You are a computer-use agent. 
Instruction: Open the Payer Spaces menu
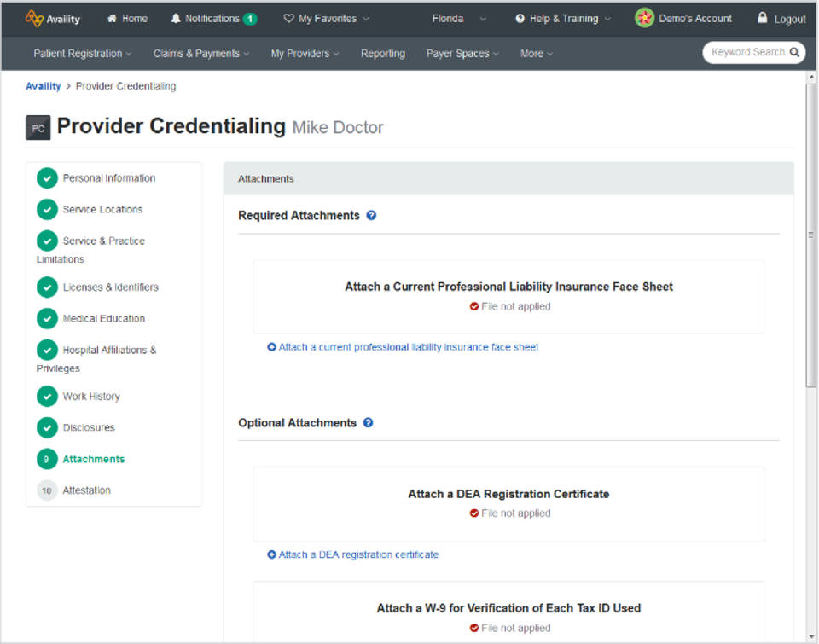[x=462, y=53]
